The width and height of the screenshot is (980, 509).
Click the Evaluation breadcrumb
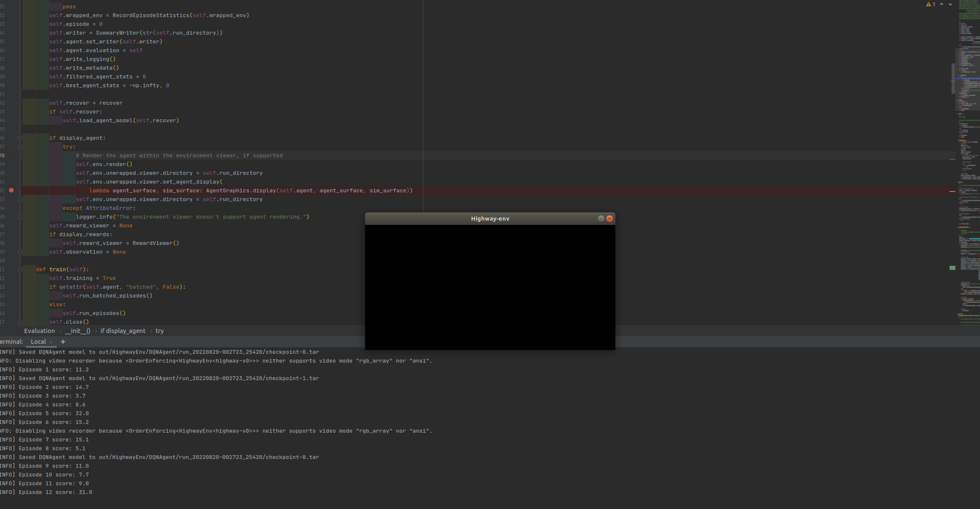point(39,331)
